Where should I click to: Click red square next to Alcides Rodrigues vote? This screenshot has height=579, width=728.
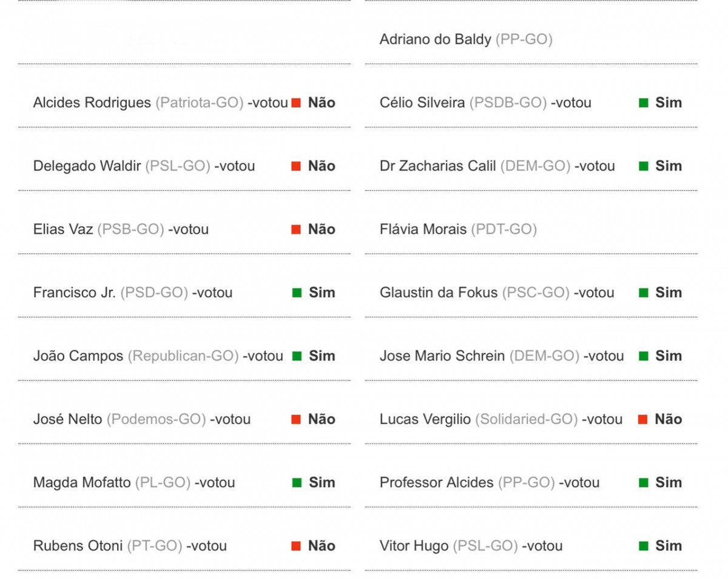[296, 103]
